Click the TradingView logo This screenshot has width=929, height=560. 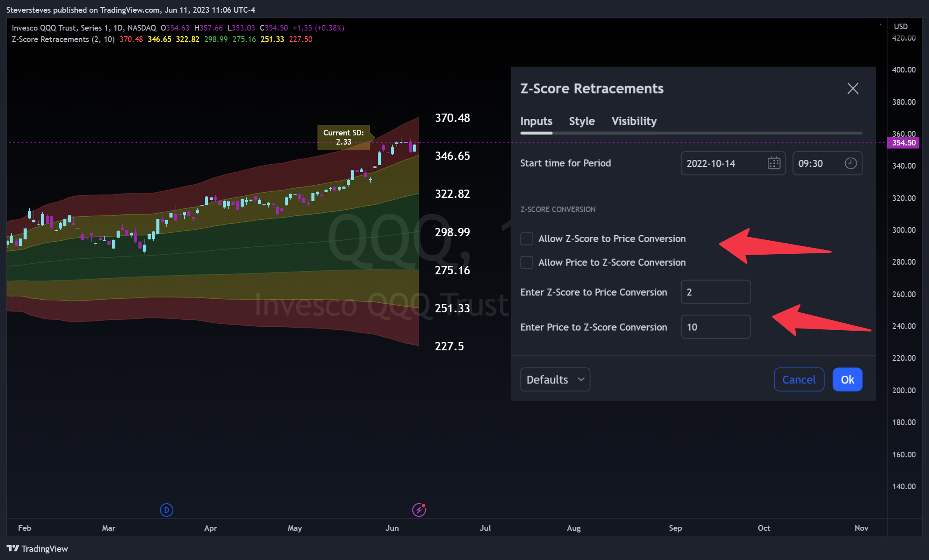tap(38, 549)
